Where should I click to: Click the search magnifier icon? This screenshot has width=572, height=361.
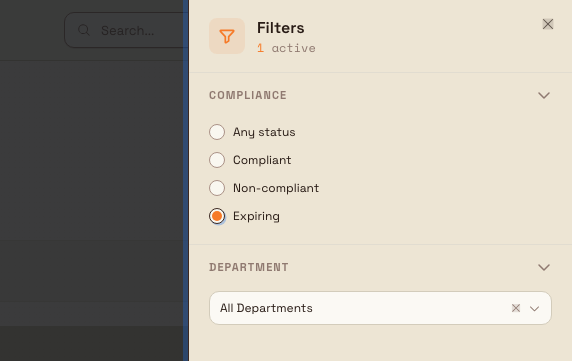[x=84, y=30]
